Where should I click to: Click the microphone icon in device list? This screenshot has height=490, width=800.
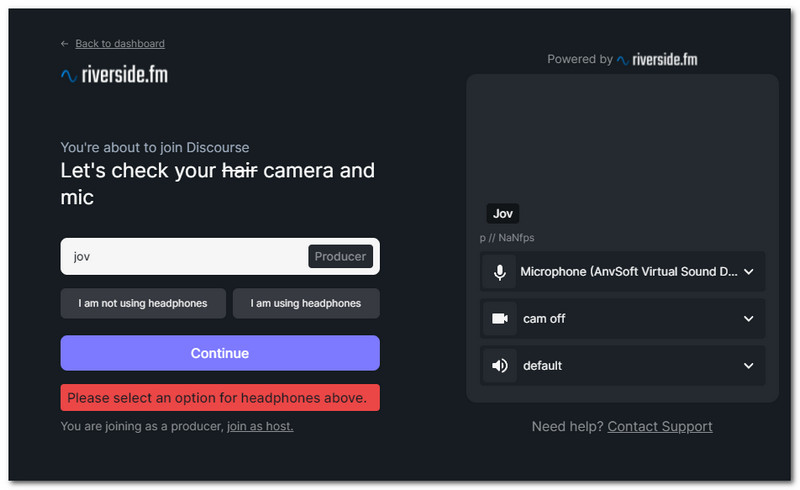(x=499, y=272)
